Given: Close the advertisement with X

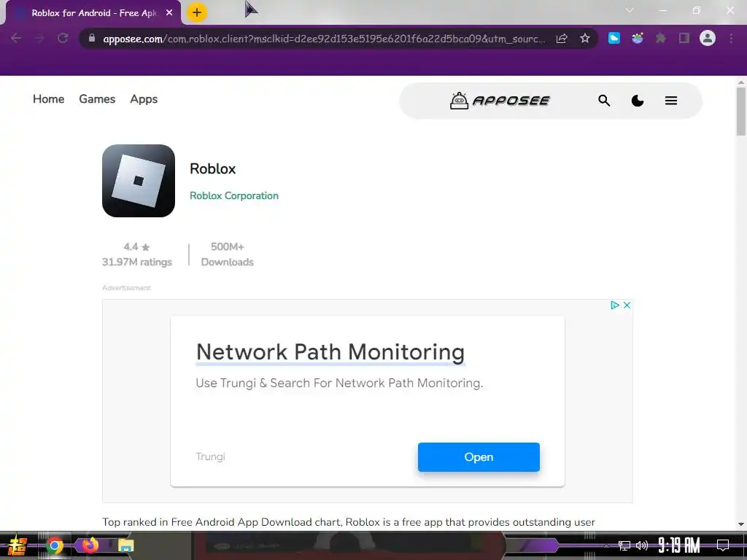Looking at the screenshot, I should tap(627, 305).
